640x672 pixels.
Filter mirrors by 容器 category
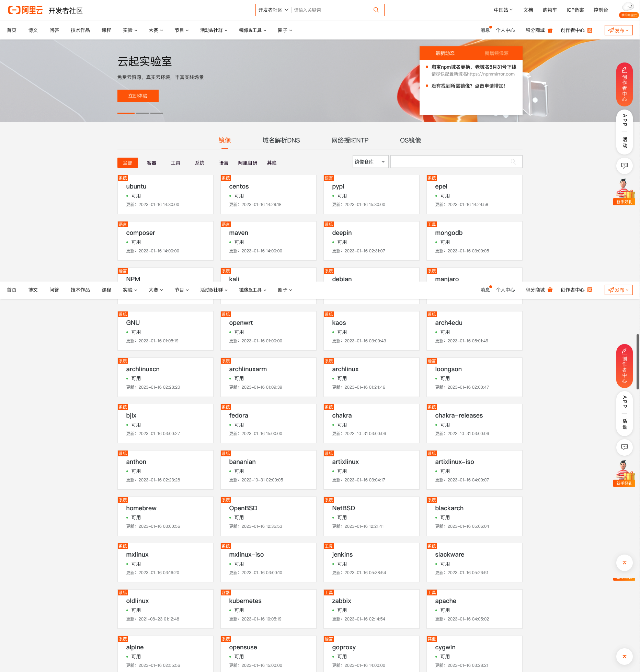point(151,163)
